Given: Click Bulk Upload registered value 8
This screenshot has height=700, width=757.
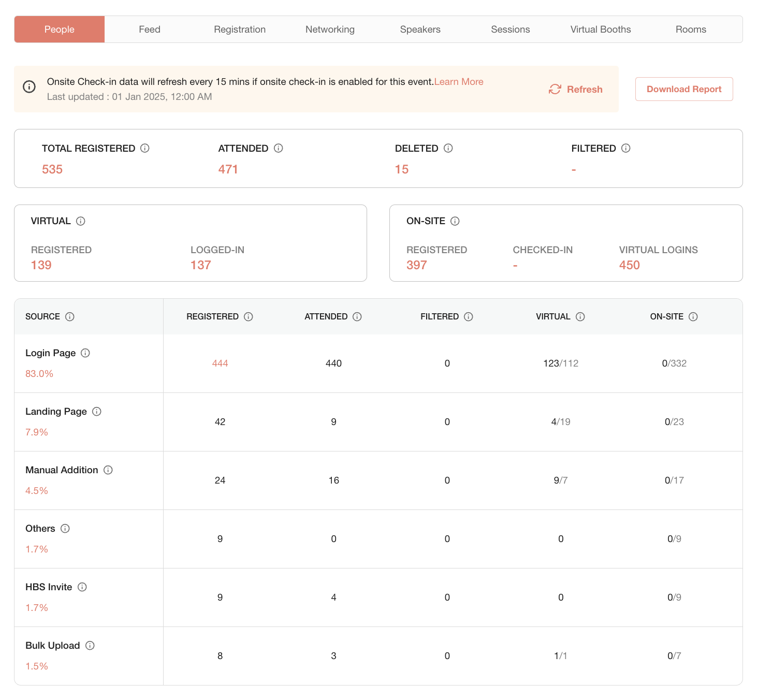Looking at the screenshot, I should coord(220,656).
